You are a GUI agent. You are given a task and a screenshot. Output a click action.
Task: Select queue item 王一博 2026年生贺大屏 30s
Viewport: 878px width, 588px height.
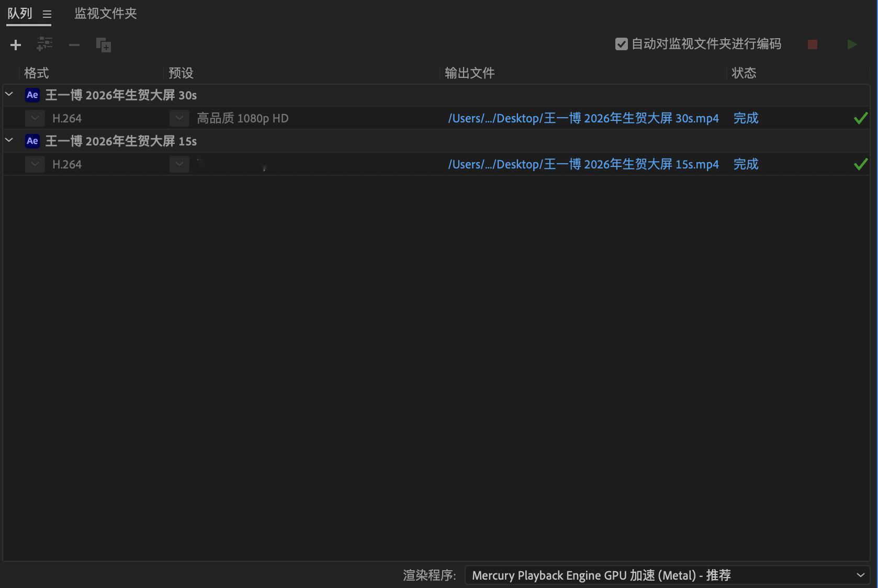click(x=121, y=95)
